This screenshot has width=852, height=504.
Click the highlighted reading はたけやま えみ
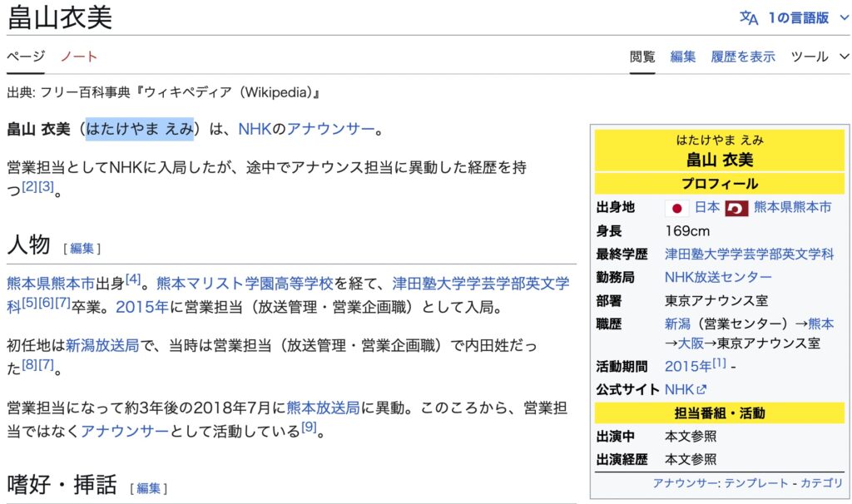(x=140, y=129)
